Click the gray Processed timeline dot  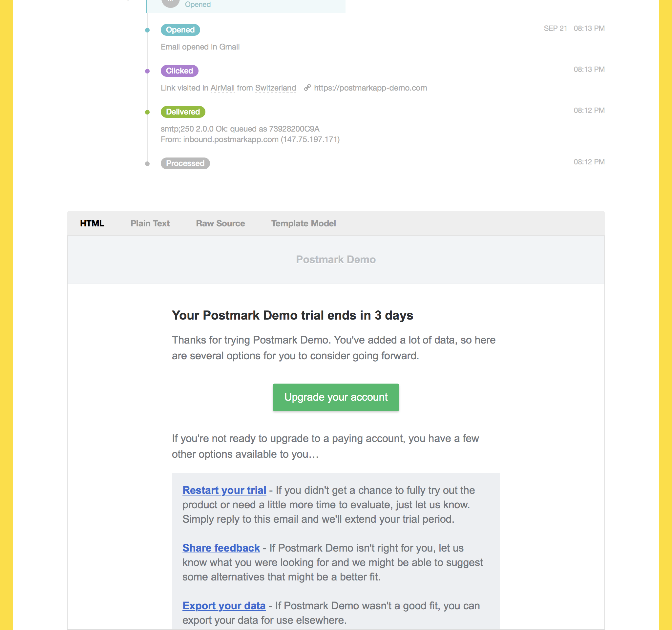[147, 164]
